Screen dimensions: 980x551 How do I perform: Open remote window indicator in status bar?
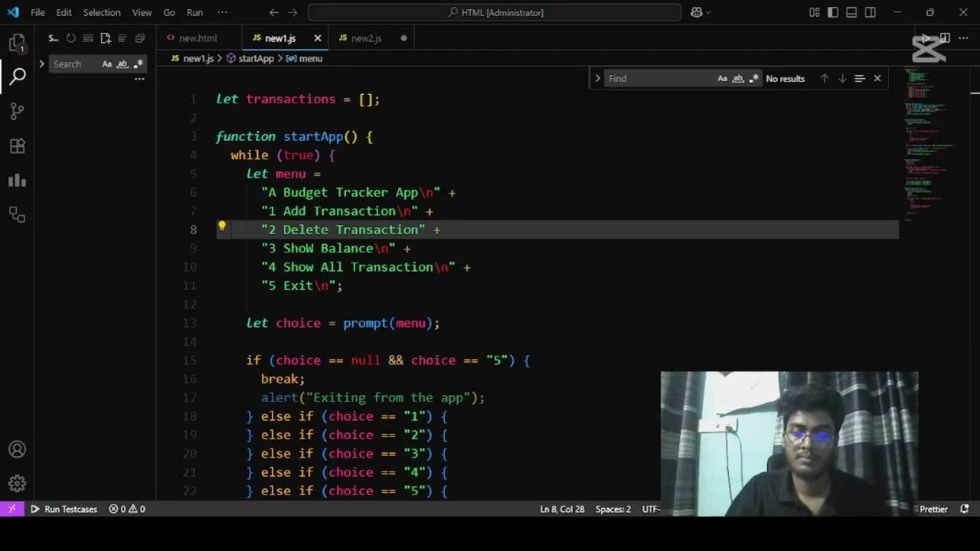tap(11, 509)
